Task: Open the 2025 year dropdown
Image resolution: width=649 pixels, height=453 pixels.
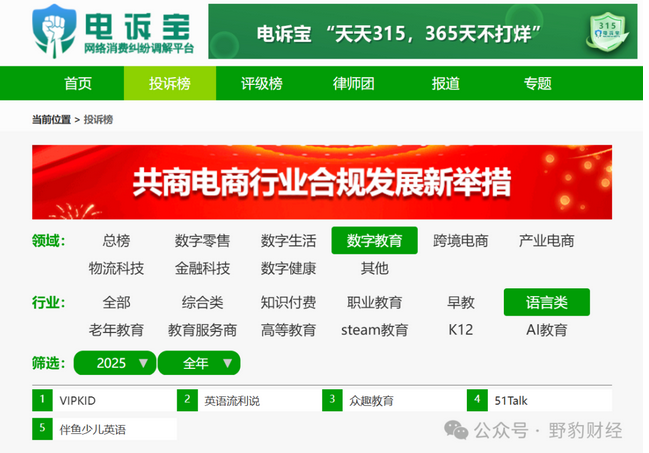Action: (115, 363)
